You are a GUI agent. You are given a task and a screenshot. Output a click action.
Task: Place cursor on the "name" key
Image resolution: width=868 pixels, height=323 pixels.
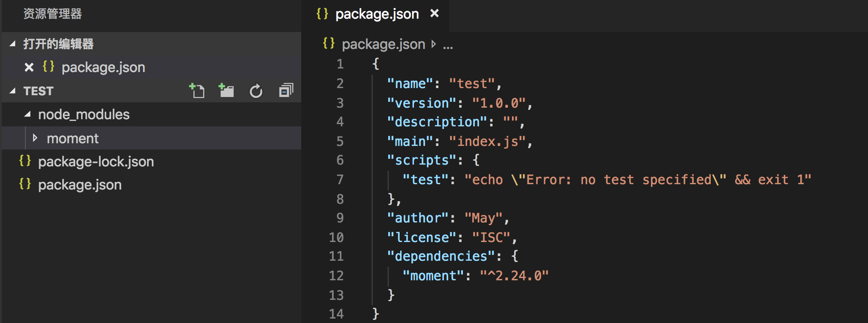click(x=410, y=84)
